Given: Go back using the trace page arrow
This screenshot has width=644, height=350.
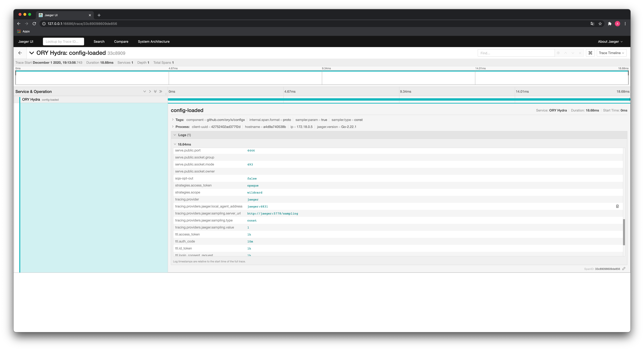Looking at the screenshot, I should (20, 53).
